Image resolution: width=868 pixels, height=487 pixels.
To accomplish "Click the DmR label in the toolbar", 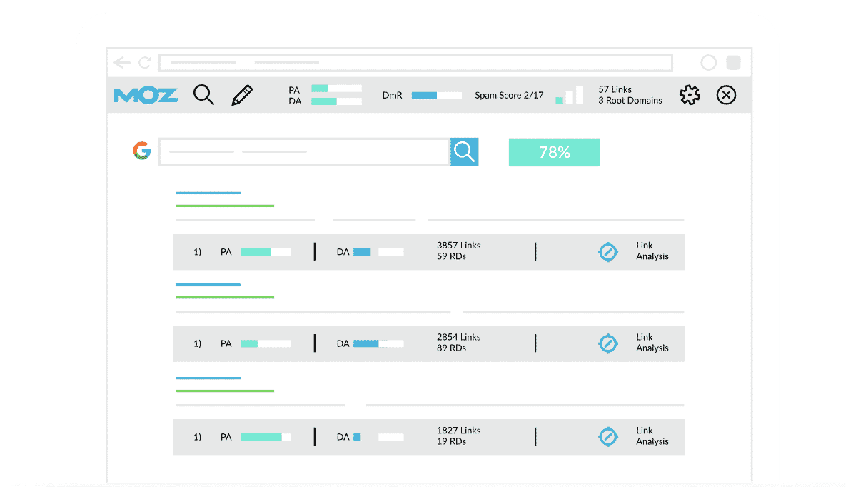I will point(392,95).
